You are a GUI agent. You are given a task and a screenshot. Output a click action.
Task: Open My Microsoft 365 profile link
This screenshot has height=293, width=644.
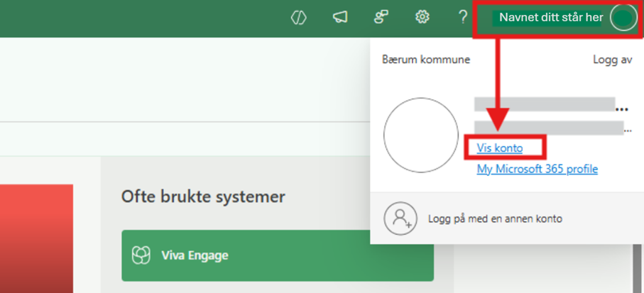pyautogui.click(x=537, y=169)
